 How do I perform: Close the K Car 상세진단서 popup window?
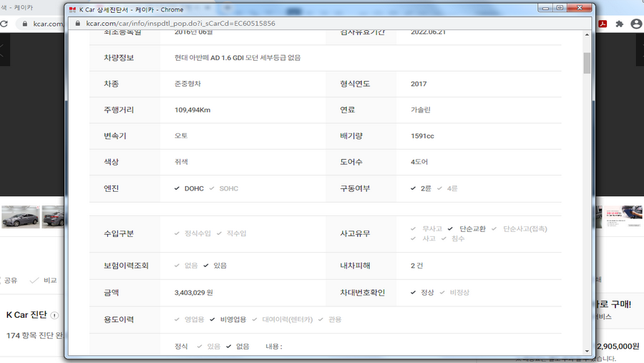pos(580,8)
